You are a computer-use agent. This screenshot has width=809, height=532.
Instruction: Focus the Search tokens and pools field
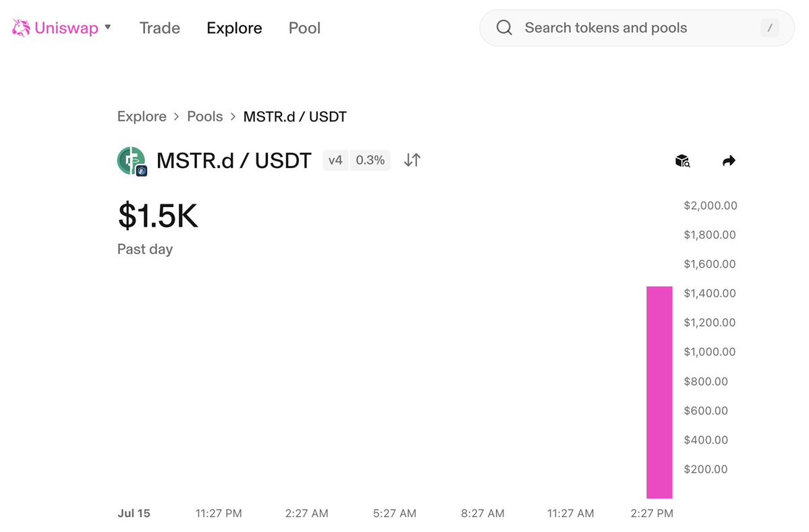tap(637, 28)
